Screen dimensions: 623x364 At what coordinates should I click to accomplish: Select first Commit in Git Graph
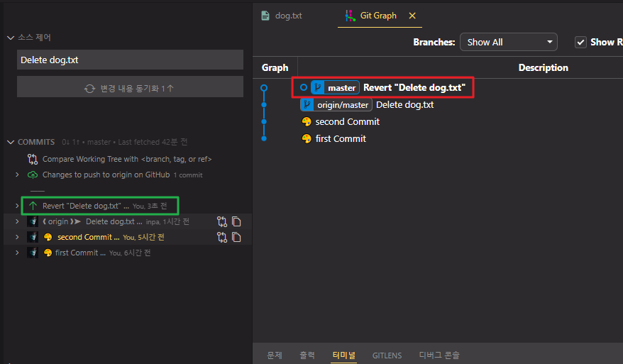341,138
